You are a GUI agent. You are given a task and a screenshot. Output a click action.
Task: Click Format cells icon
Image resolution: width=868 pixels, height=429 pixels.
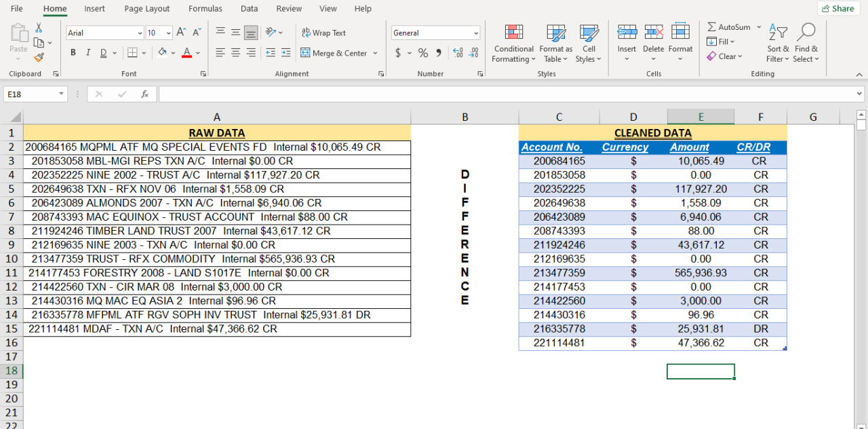[680, 32]
